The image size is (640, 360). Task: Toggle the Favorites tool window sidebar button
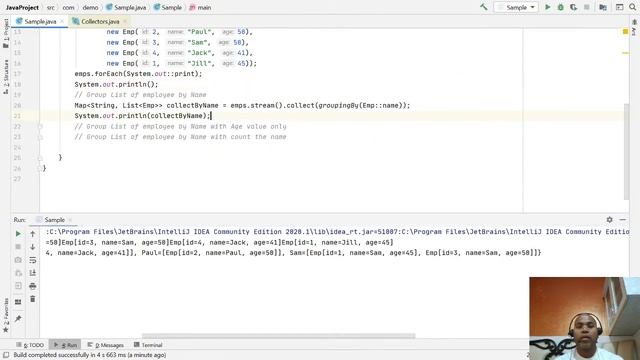[x=6, y=315]
